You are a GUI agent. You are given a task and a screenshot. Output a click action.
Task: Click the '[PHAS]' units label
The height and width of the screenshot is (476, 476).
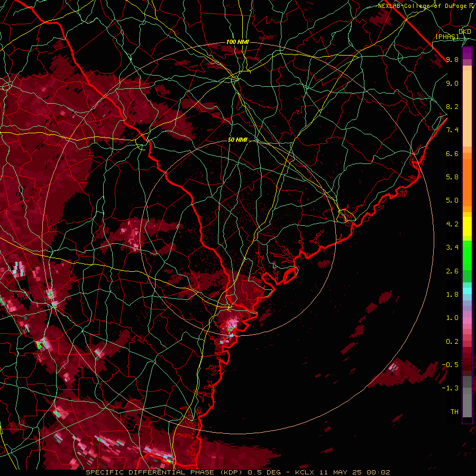[x=447, y=37]
